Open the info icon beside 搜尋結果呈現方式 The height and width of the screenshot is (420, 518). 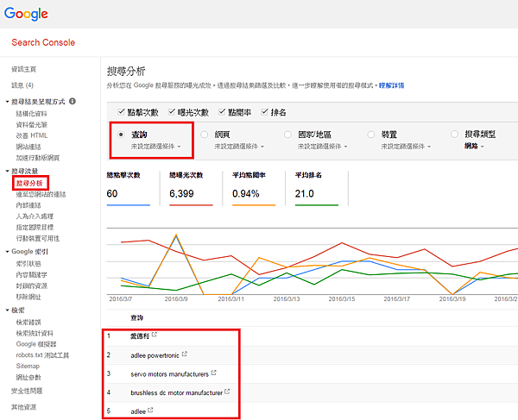[73, 101]
